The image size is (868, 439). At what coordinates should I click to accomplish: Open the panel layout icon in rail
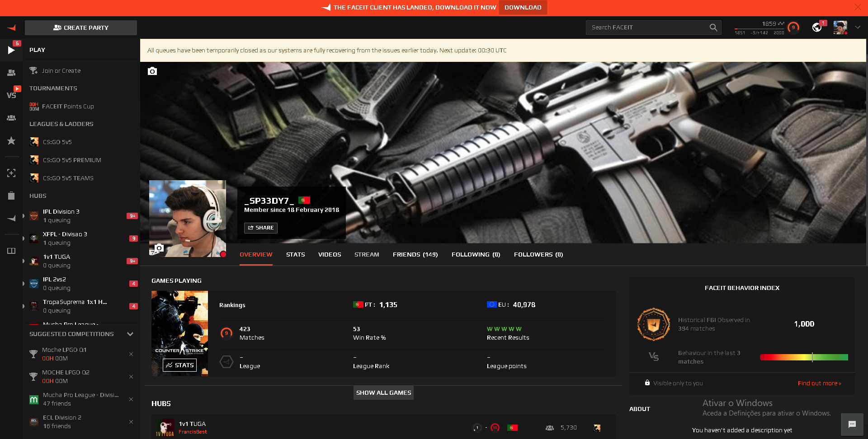[x=11, y=251]
